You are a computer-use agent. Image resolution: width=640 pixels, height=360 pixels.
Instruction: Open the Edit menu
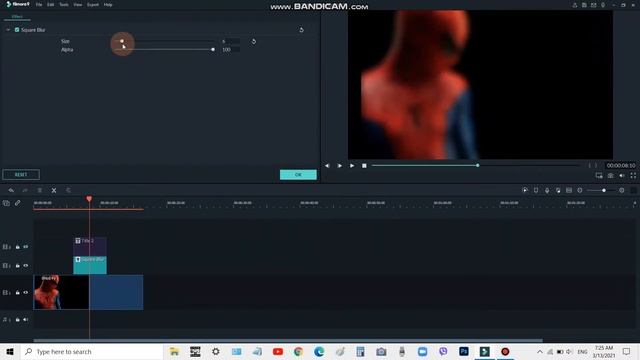51,4
